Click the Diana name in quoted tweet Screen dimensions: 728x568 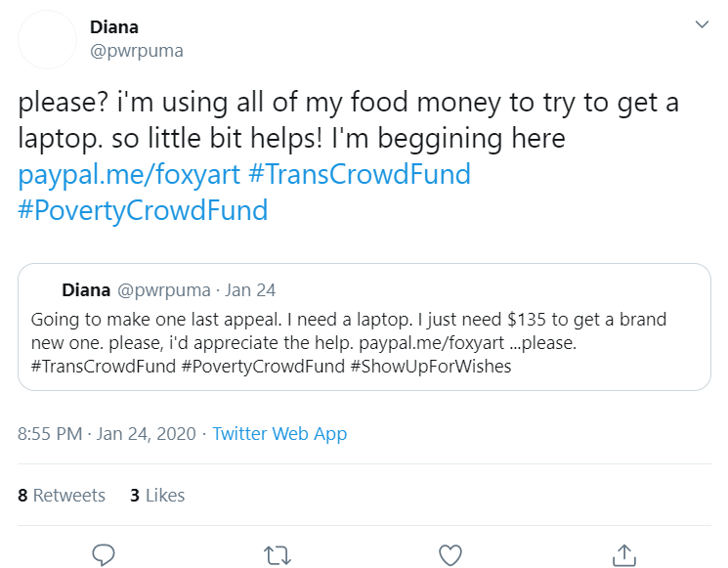86,290
